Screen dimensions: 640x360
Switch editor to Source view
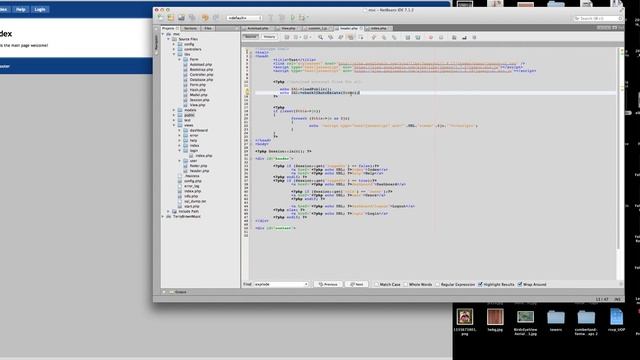click(x=251, y=37)
